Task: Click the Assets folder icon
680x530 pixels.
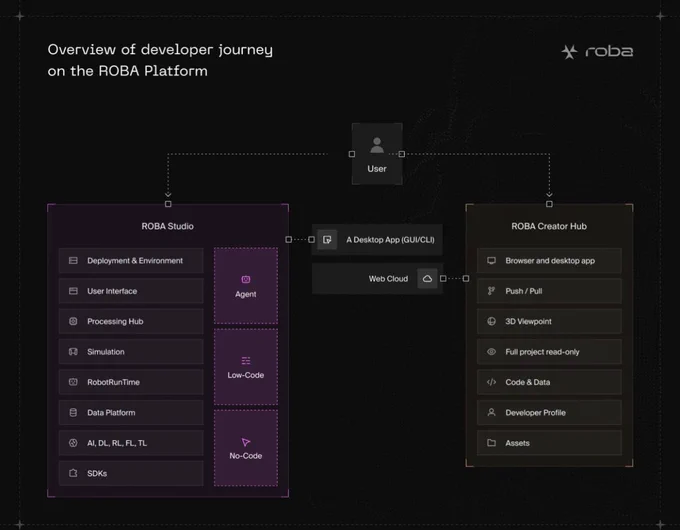Action: coord(491,442)
